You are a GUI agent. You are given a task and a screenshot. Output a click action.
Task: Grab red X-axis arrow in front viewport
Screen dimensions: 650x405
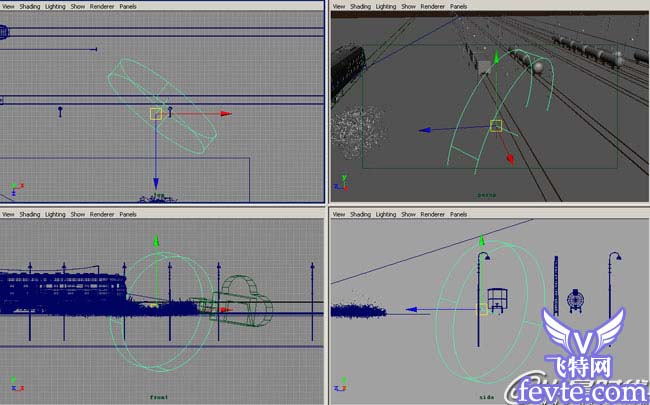(226, 310)
